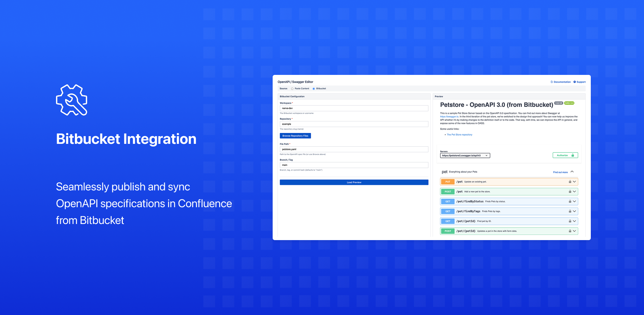
Task: Open The Pet Store repository link
Action: tap(460, 134)
